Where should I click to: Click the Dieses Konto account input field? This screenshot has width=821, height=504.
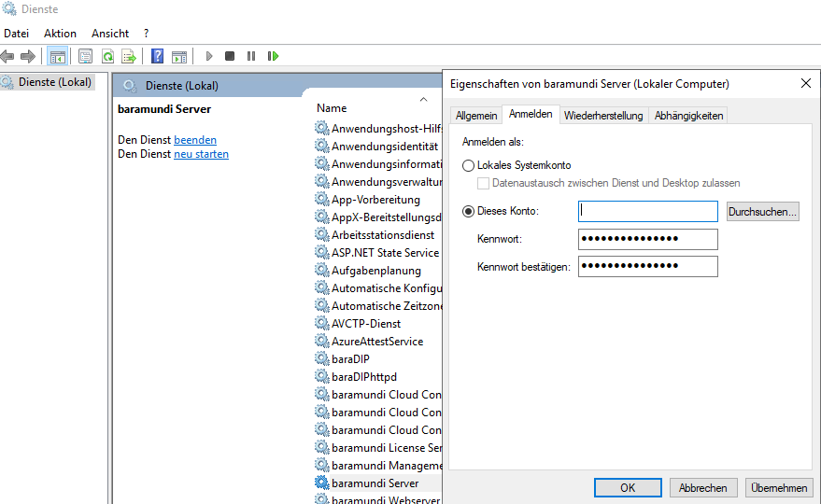[x=647, y=212]
